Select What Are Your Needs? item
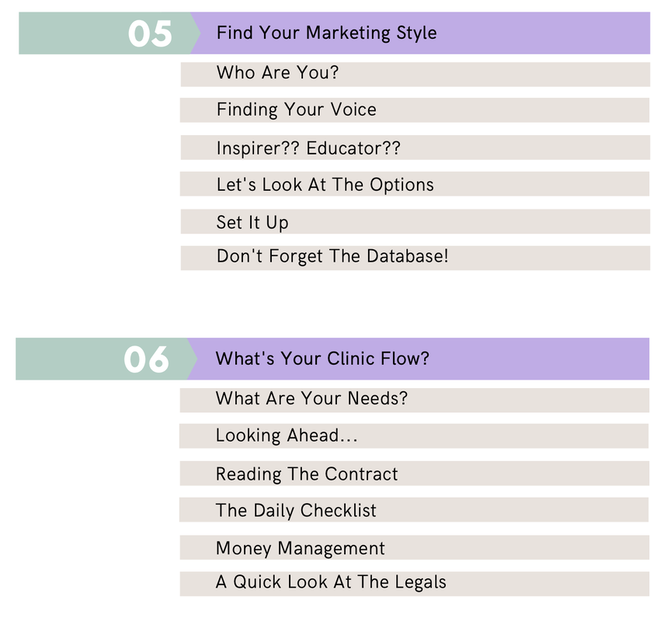Screen dimensions: 671x621 click(414, 400)
